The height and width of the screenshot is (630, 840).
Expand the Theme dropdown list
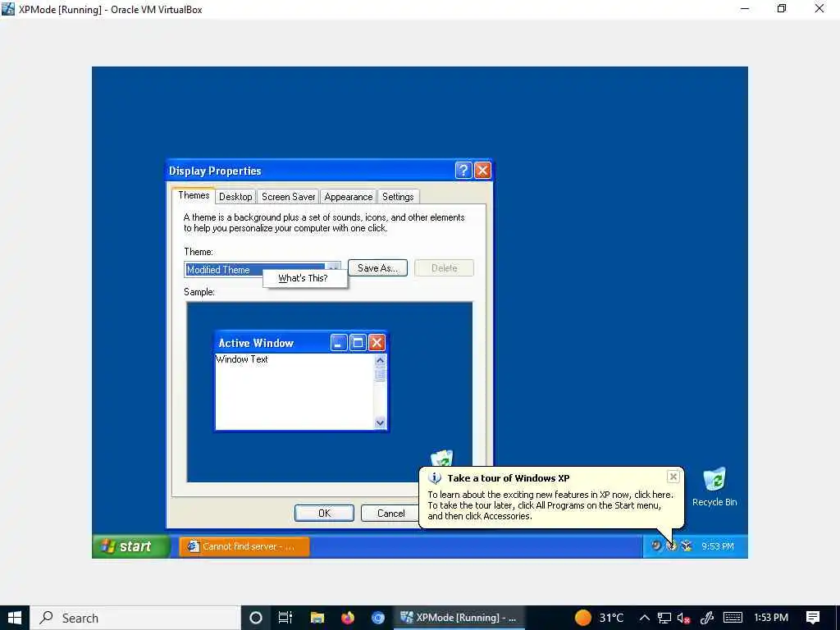333,267
